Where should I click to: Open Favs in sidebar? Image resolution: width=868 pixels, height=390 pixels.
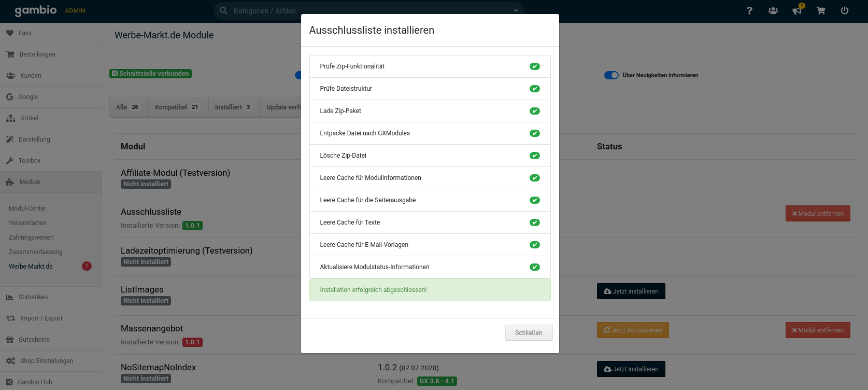pyautogui.click(x=51, y=33)
